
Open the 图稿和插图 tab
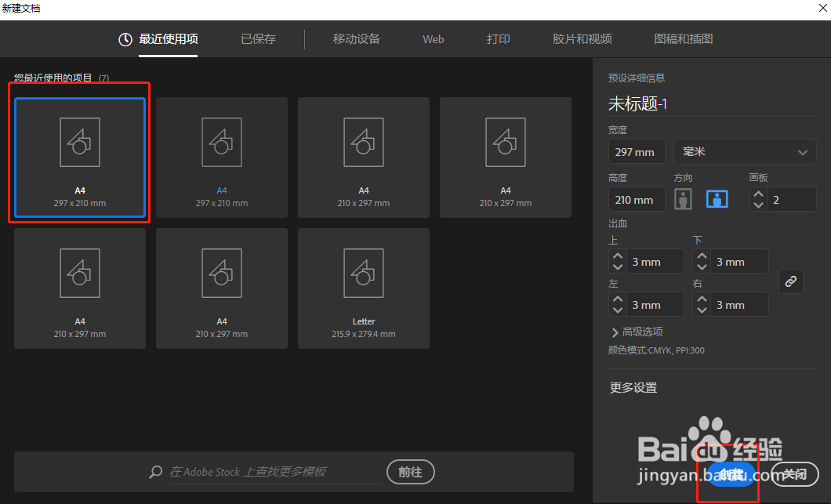tap(683, 39)
